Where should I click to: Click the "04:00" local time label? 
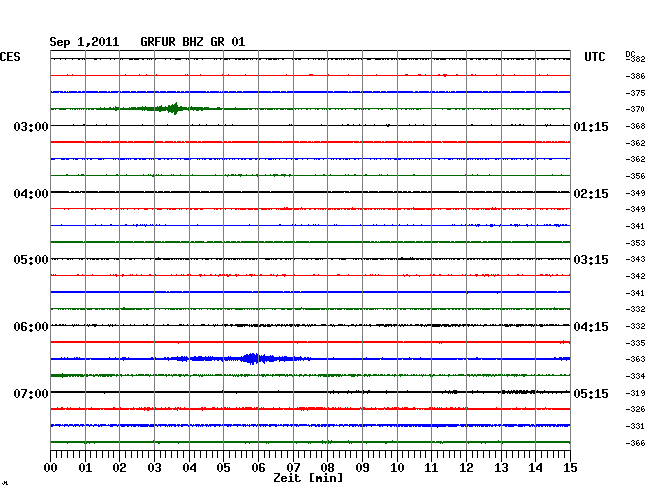click(31, 194)
